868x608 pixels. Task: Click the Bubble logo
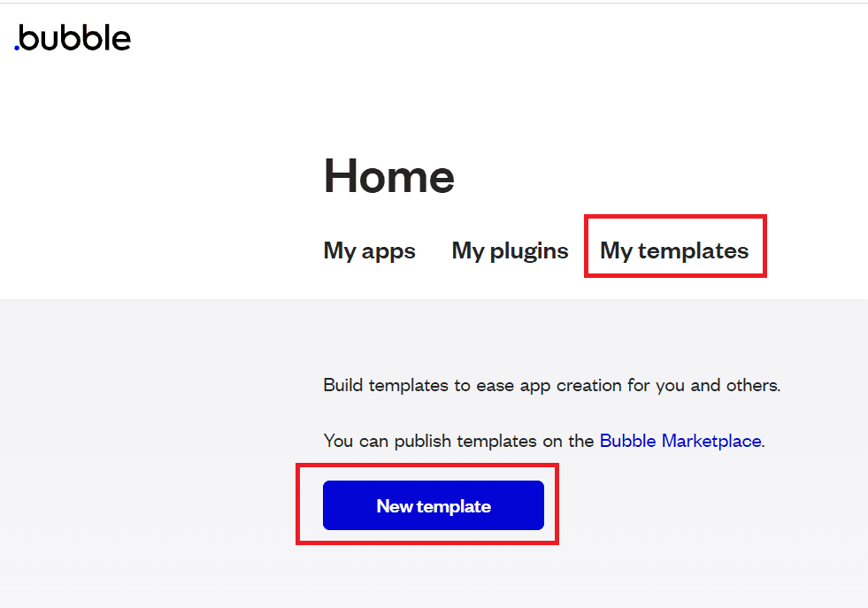click(x=73, y=38)
